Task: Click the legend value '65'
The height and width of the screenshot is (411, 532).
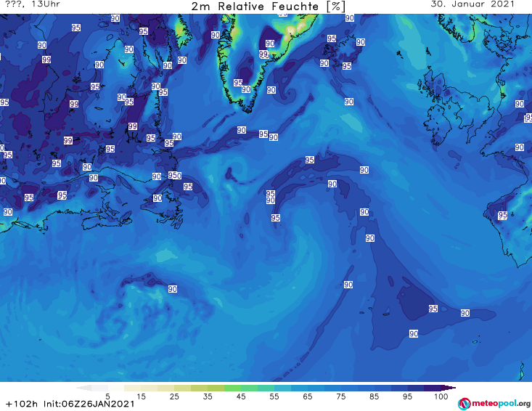Action: (x=308, y=396)
